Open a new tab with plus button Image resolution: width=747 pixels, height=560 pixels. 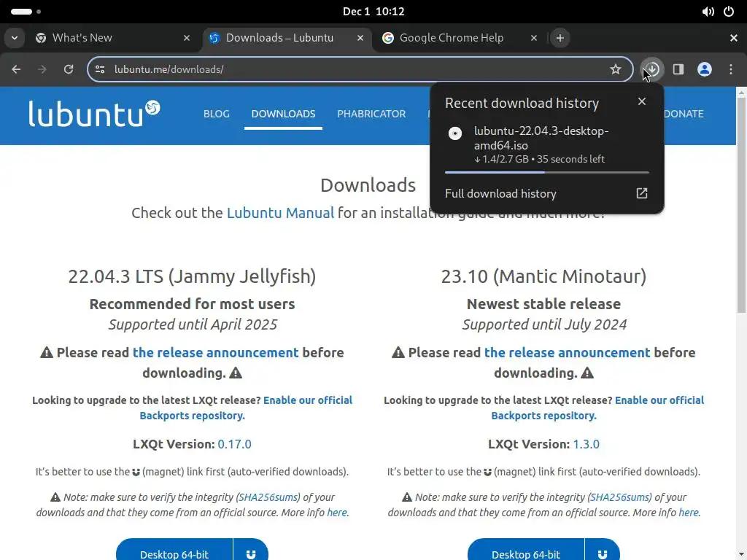click(560, 38)
